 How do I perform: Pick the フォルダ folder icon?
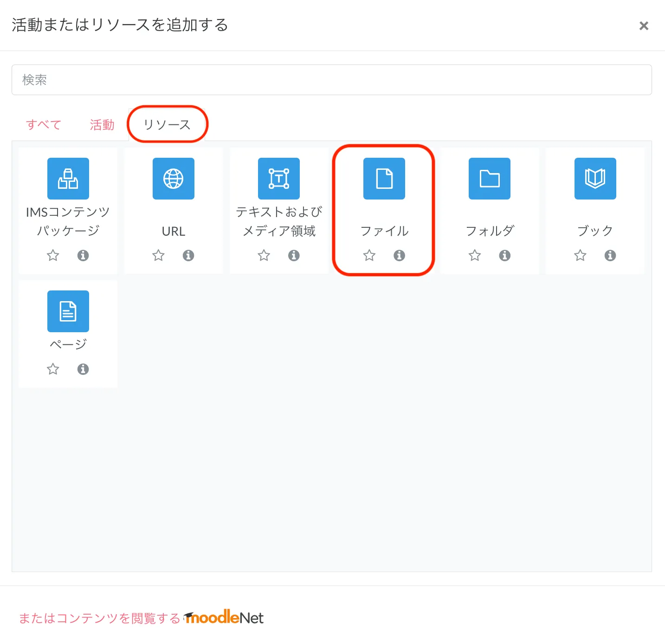pos(489,179)
